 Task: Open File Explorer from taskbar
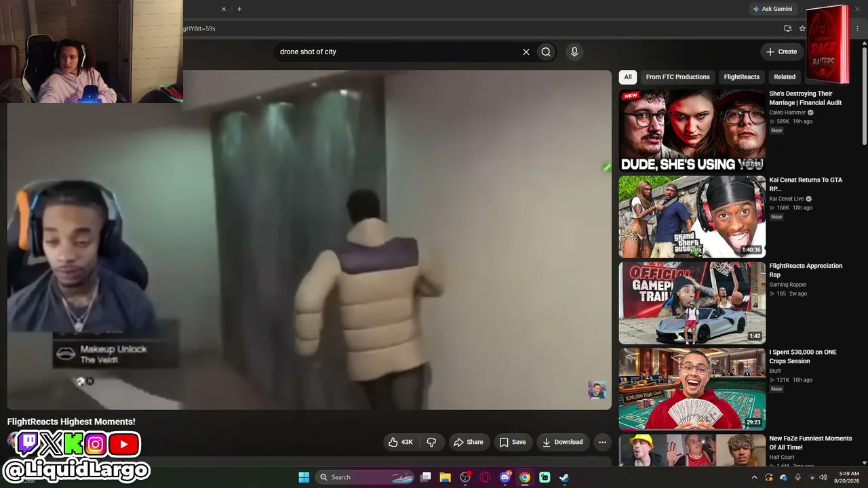tap(446, 477)
